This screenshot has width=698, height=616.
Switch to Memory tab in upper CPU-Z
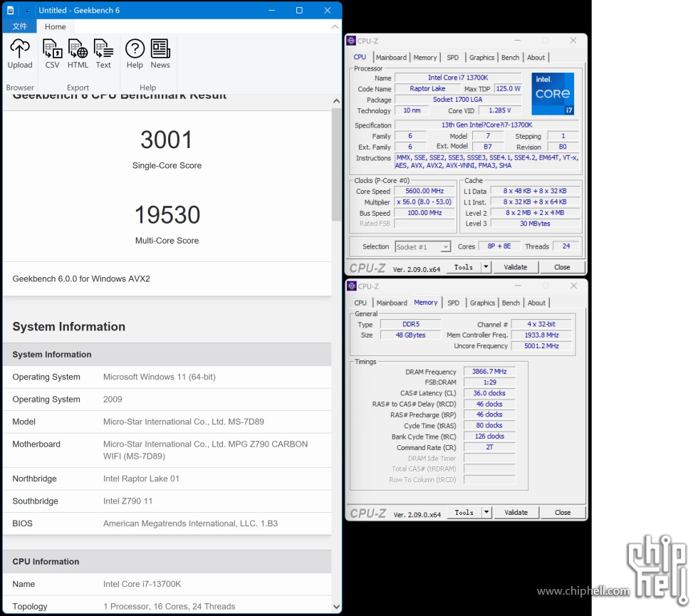coord(424,58)
